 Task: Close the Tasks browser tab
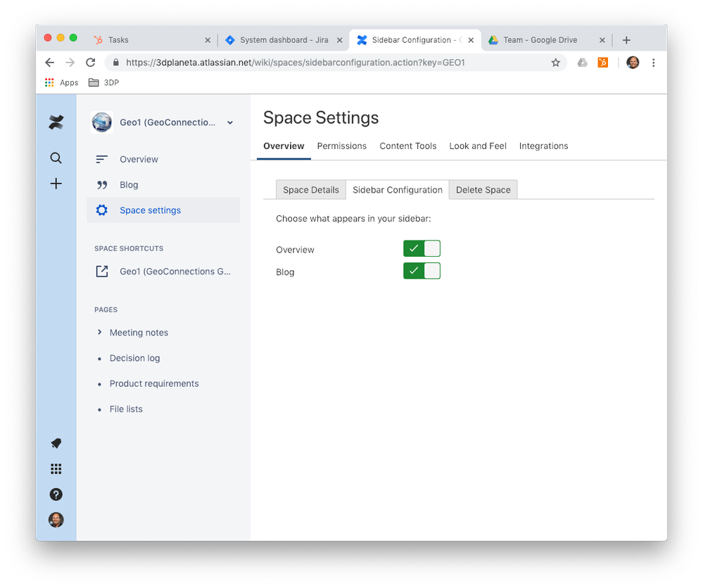point(208,40)
